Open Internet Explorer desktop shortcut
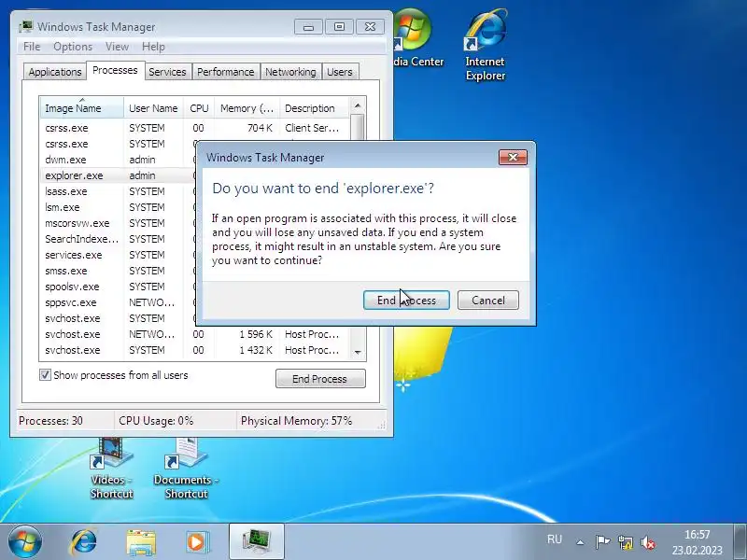Viewport: 747px width, 560px height. tap(485, 45)
